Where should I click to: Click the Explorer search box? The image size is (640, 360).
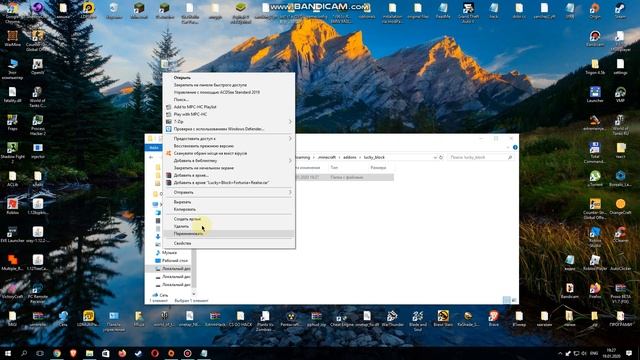pos(480,157)
